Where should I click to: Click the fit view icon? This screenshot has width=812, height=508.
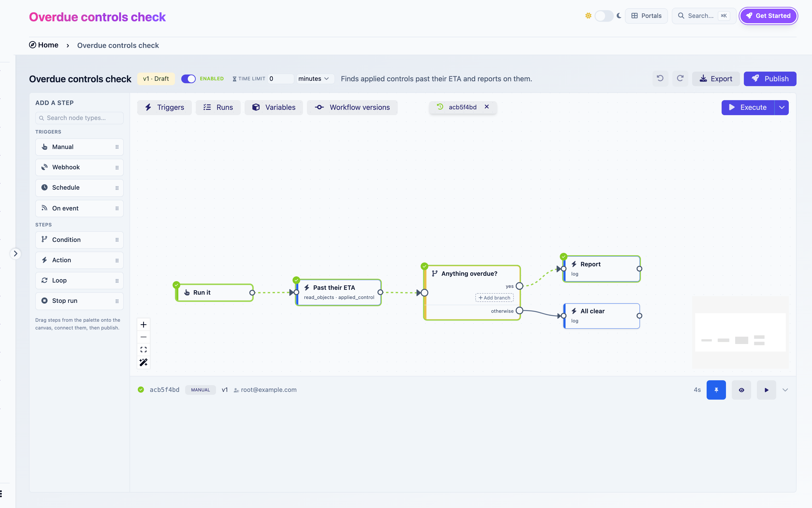tap(144, 349)
